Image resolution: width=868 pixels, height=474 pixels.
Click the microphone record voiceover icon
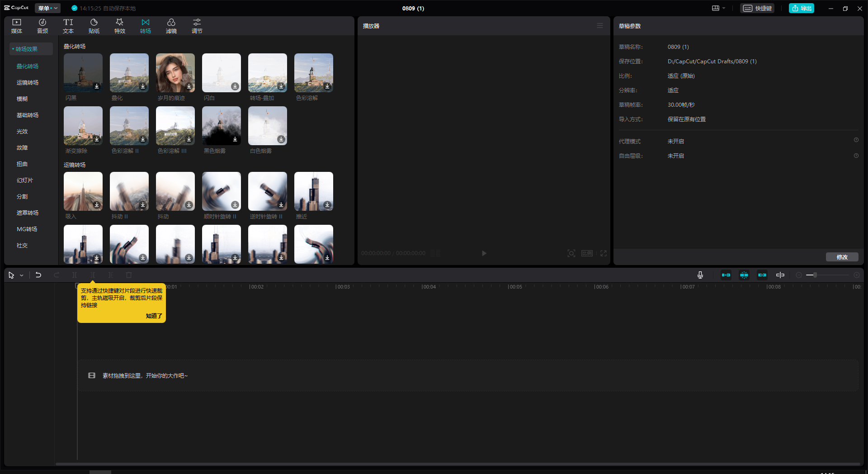pyautogui.click(x=700, y=275)
